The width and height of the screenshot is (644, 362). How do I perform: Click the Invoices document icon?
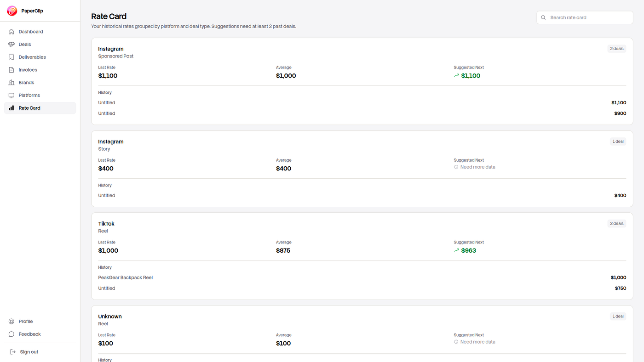coord(11,70)
